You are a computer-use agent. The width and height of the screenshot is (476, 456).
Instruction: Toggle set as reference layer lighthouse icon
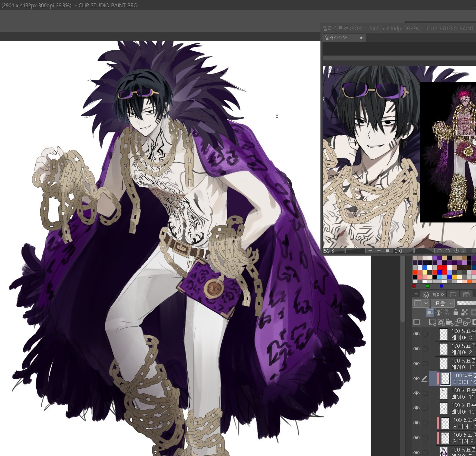(438, 313)
